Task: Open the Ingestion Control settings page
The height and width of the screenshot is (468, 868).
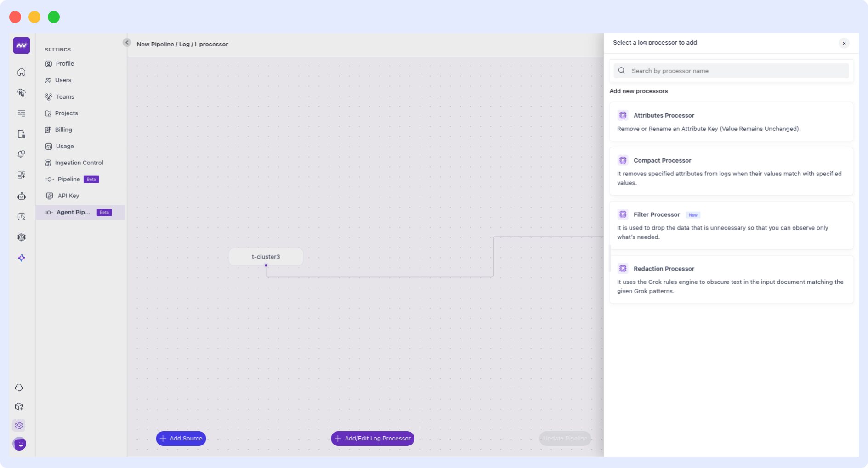Action: point(79,162)
